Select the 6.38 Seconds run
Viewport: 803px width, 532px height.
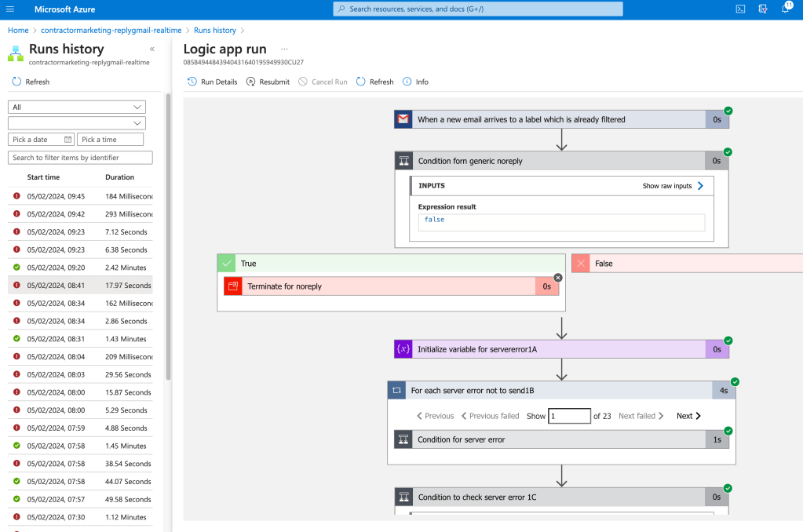click(80, 250)
